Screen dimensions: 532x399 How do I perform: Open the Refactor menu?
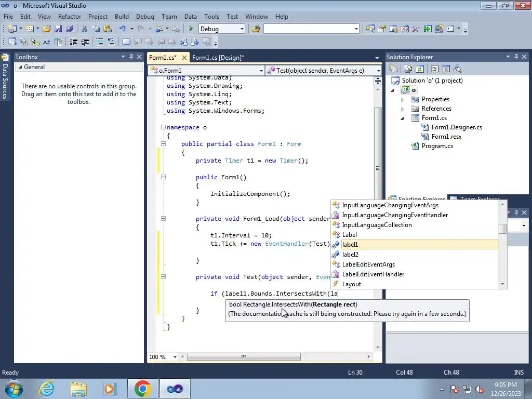70,16
